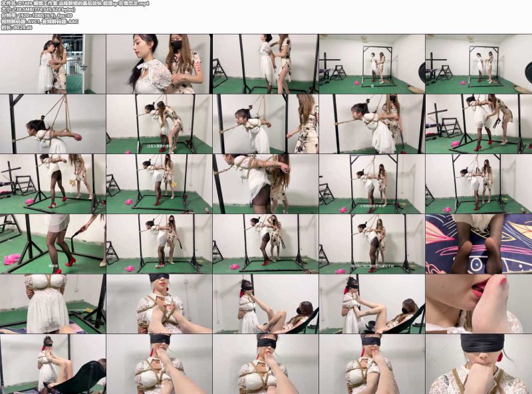
Task: Open third-row thumbnail showing full square metal frame
Action: (x=159, y=184)
